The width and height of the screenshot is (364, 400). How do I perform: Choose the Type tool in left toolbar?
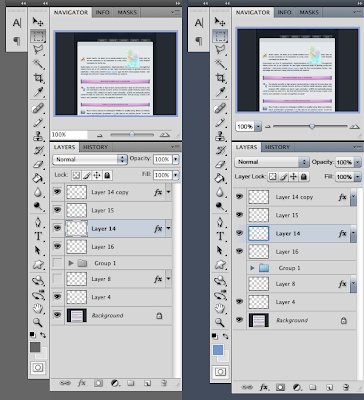(38, 236)
